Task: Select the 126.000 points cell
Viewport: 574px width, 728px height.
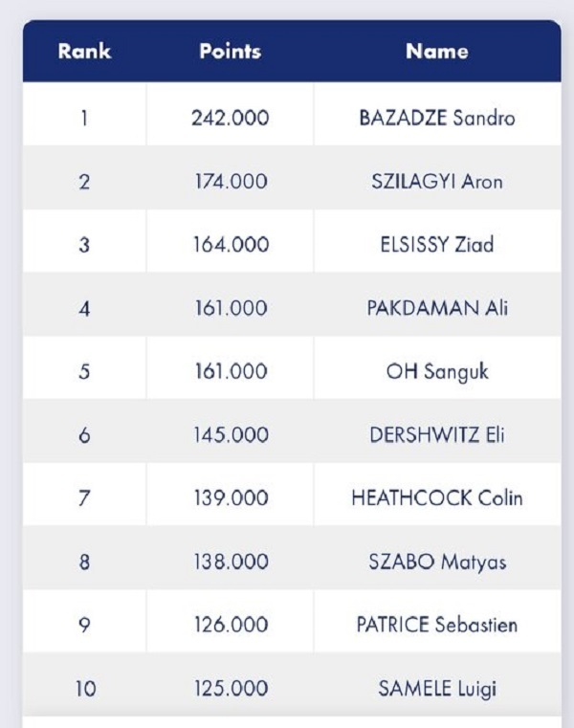Action: [230, 625]
